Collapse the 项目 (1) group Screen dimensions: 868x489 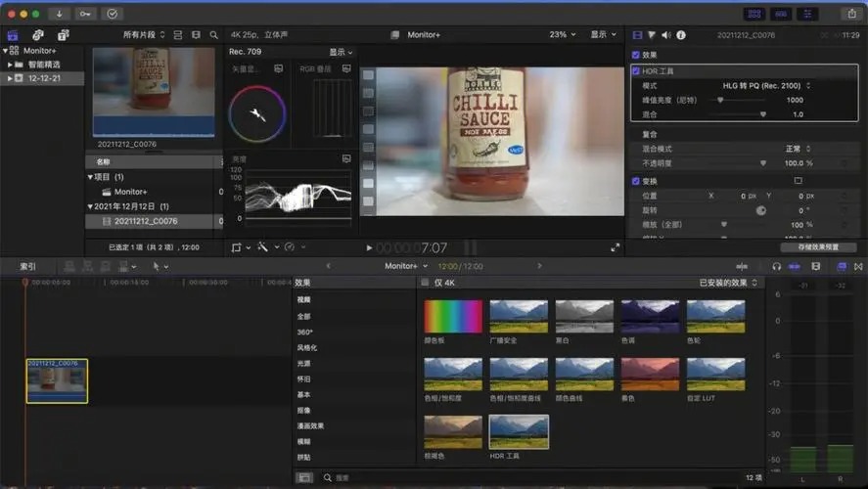click(x=90, y=177)
